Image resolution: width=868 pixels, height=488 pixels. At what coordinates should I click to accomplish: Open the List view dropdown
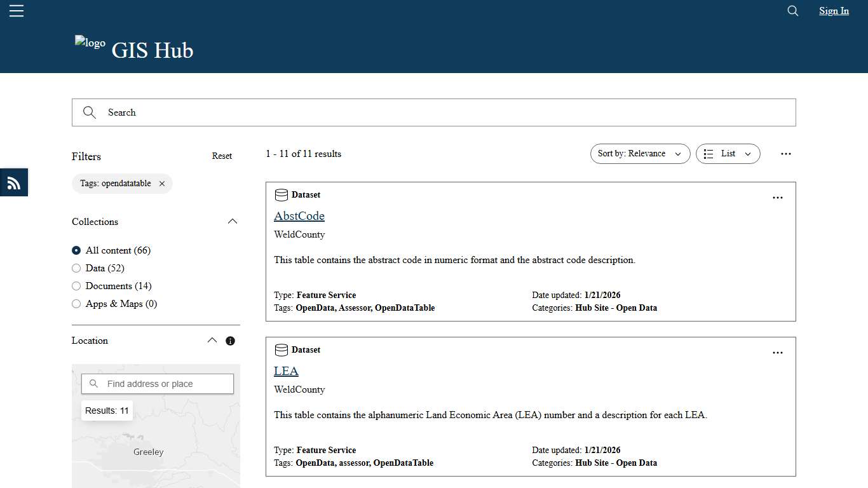tap(728, 153)
